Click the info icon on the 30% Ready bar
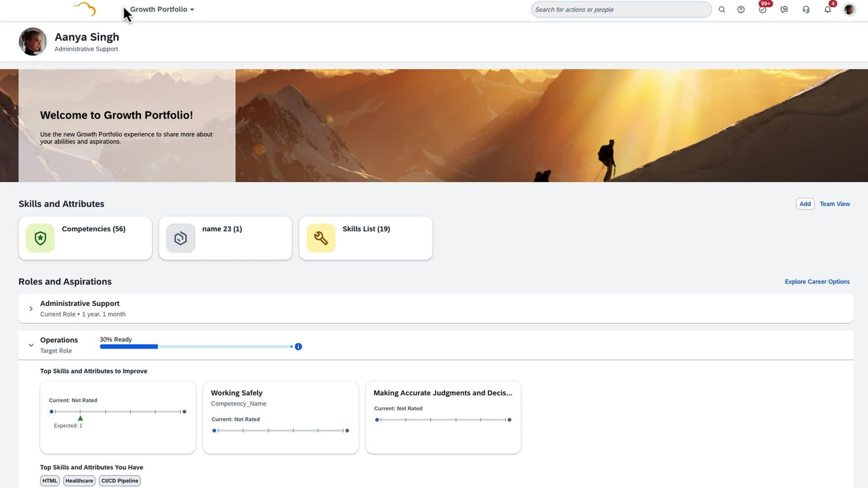The image size is (868, 488). tap(298, 346)
